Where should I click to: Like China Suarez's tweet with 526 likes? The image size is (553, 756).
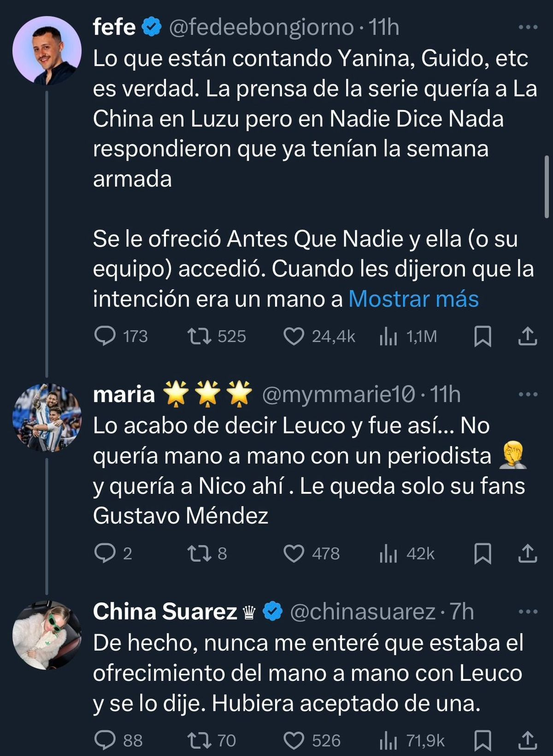pos(294,740)
